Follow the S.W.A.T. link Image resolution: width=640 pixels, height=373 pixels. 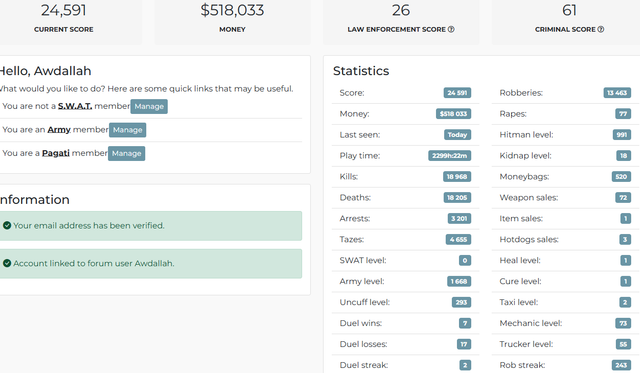75,106
